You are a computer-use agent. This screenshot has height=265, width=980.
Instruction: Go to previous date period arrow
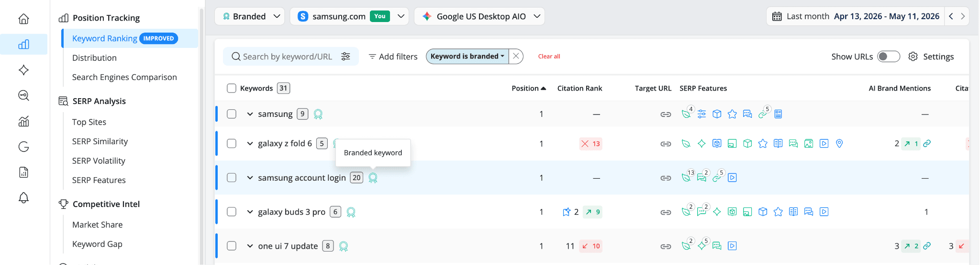[951, 16]
